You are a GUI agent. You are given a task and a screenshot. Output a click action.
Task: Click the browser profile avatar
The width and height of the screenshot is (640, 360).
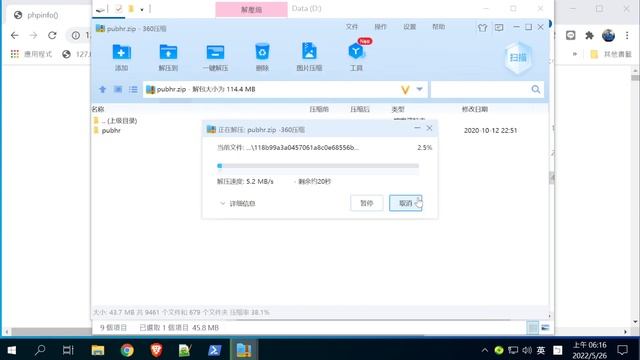tap(608, 36)
